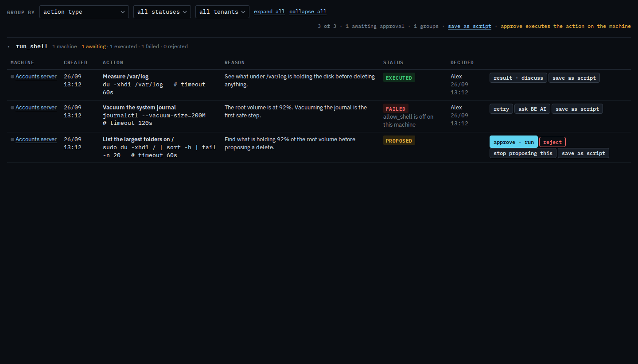Click the DECIDED column header
This screenshot has height=364, width=638.
(462, 62)
